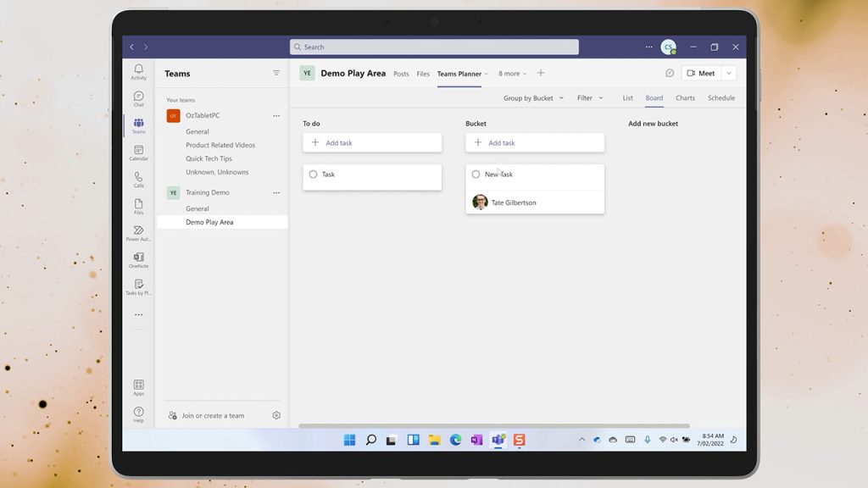The image size is (868, 488).
Task: Open Settings and more ellipsis in title bar
Action: (648, 47)
